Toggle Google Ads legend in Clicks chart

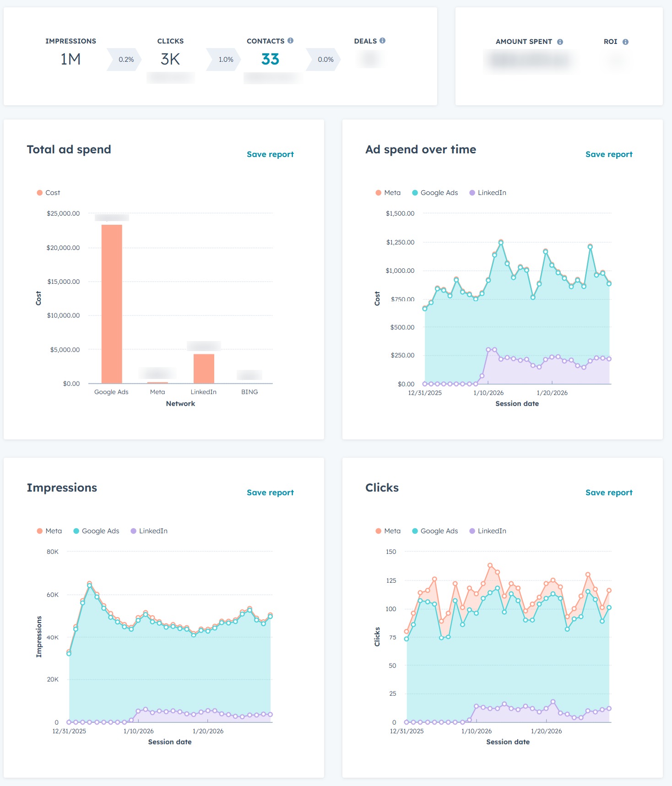coord(435,531)
